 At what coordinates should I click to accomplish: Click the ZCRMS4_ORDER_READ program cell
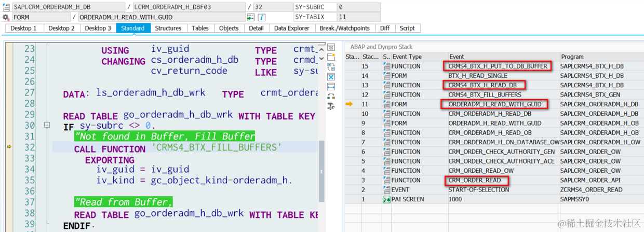pyautogui.click(x=602, y=189)
